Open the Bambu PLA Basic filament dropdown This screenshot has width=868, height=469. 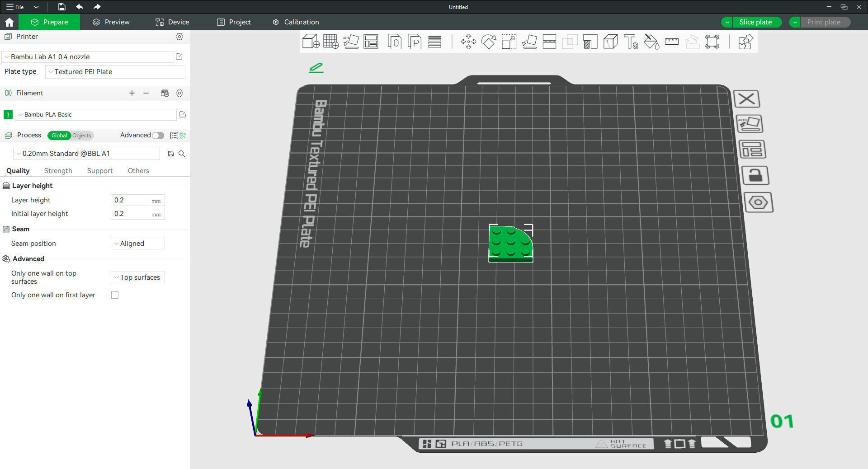[96, 115]
